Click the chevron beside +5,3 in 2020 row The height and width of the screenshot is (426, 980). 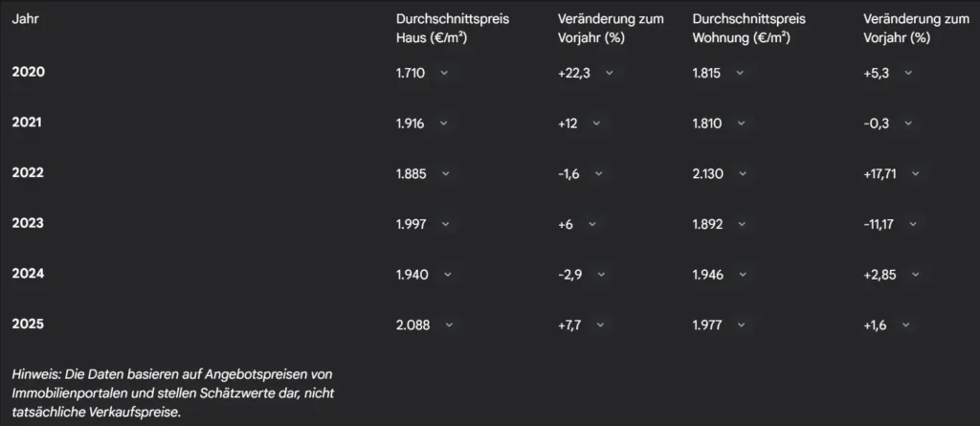click(907, 73)
